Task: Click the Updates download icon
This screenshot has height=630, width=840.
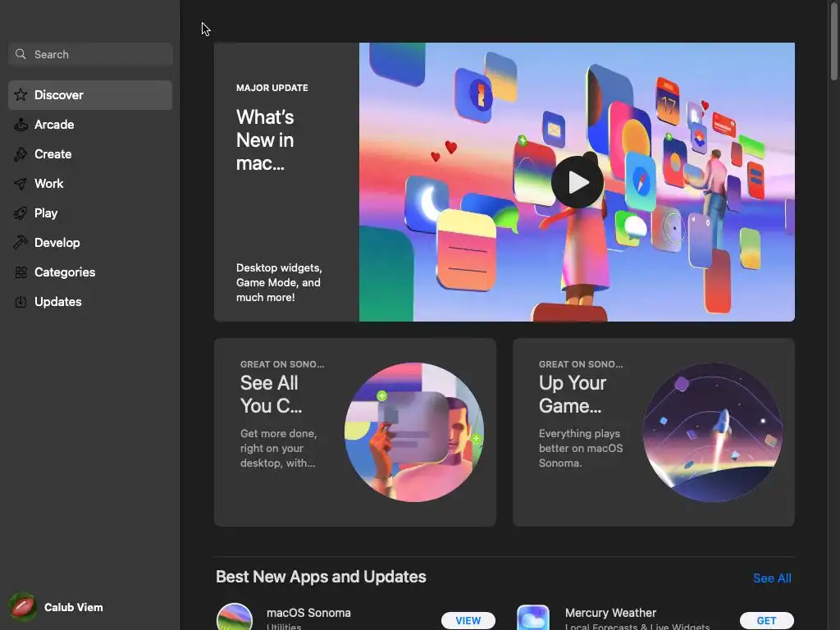Action: [21, 302]
